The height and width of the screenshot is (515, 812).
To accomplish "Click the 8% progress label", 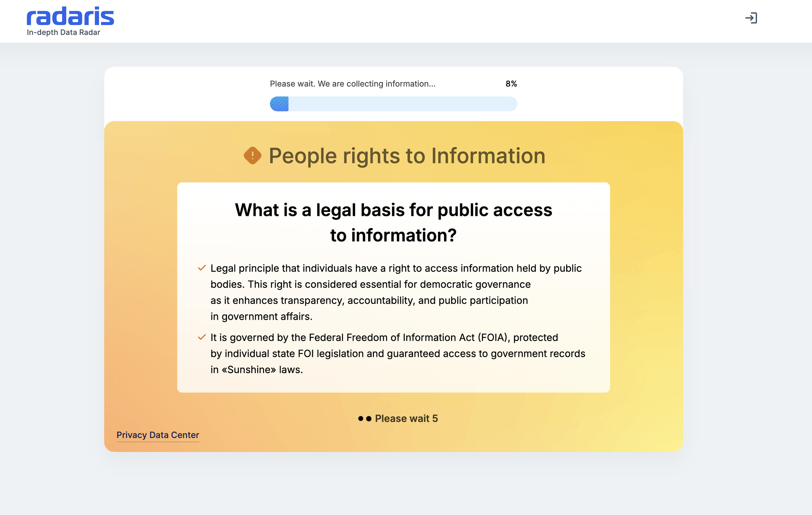I will click(x=511, y=83).
